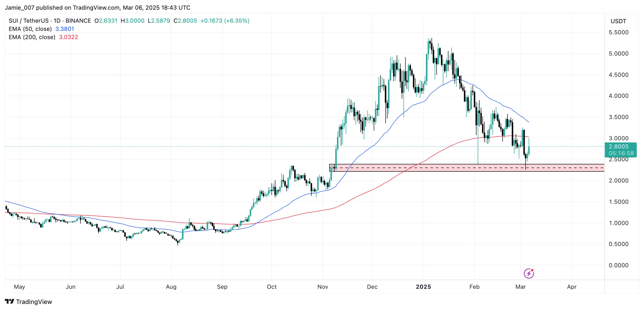Click the red EMA 200 value 3.0322

click(68, 37)
